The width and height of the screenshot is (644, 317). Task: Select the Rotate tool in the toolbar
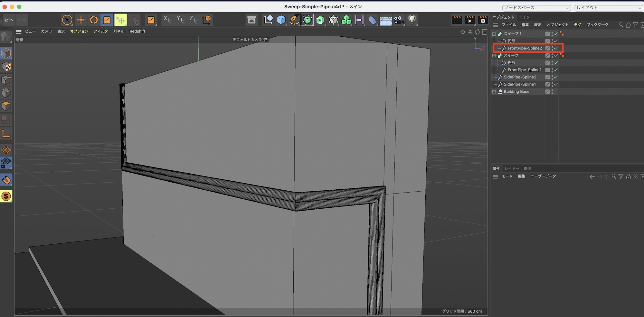tap(94, 20)
